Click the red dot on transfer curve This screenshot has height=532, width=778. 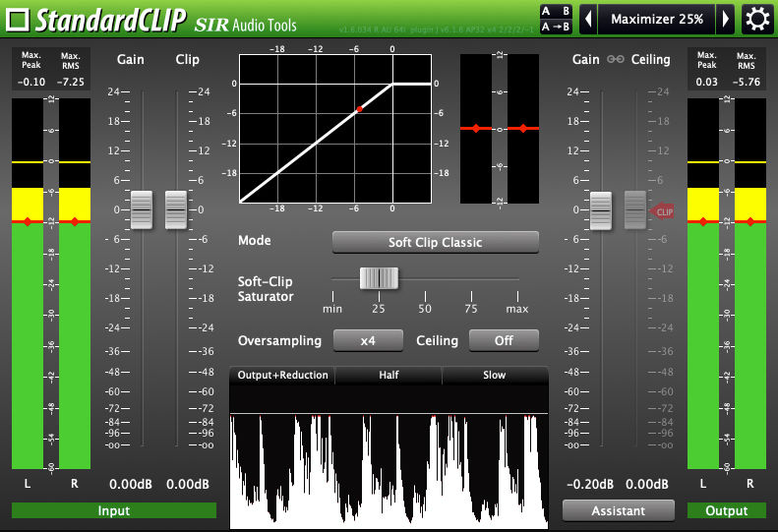tap(360, 109)
